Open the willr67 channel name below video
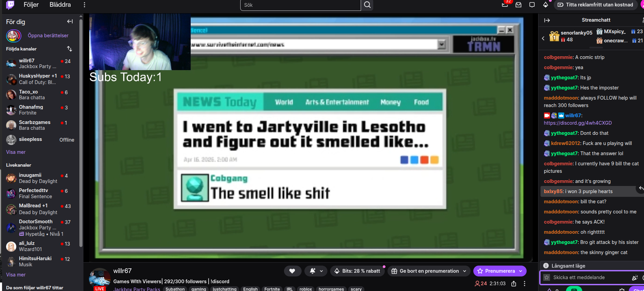 point(122,271)
